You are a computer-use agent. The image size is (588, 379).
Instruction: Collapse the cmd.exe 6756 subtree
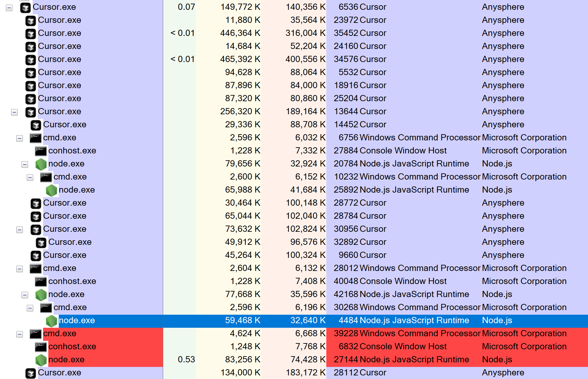[20, 137]
